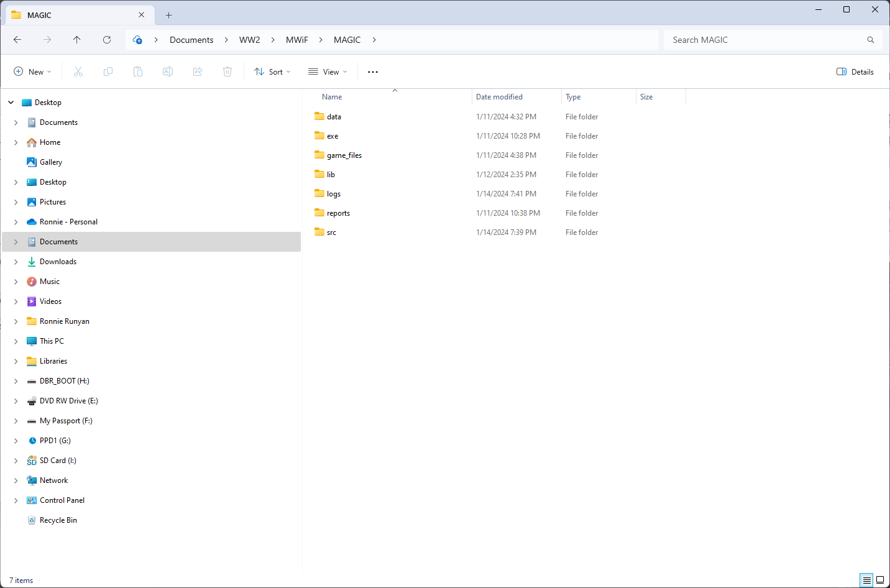
Task: Expand the Network tree node
Action: (x=16, y=480)
